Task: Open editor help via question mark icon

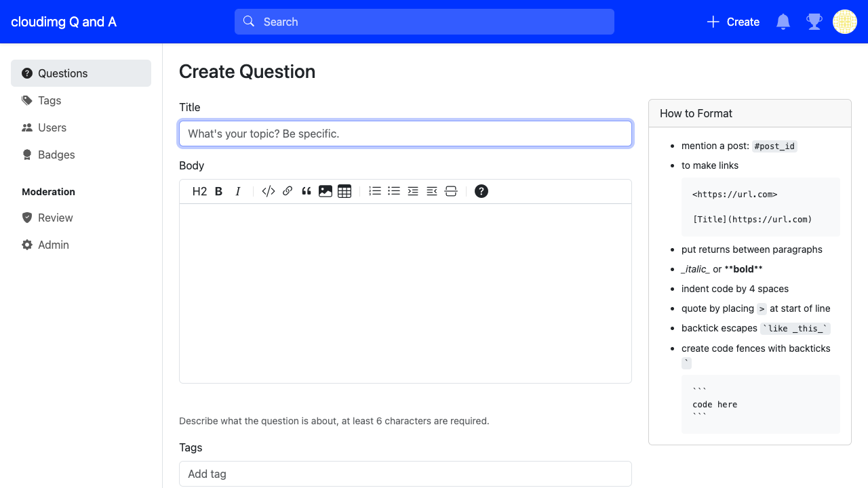Action: coord(481,191)
